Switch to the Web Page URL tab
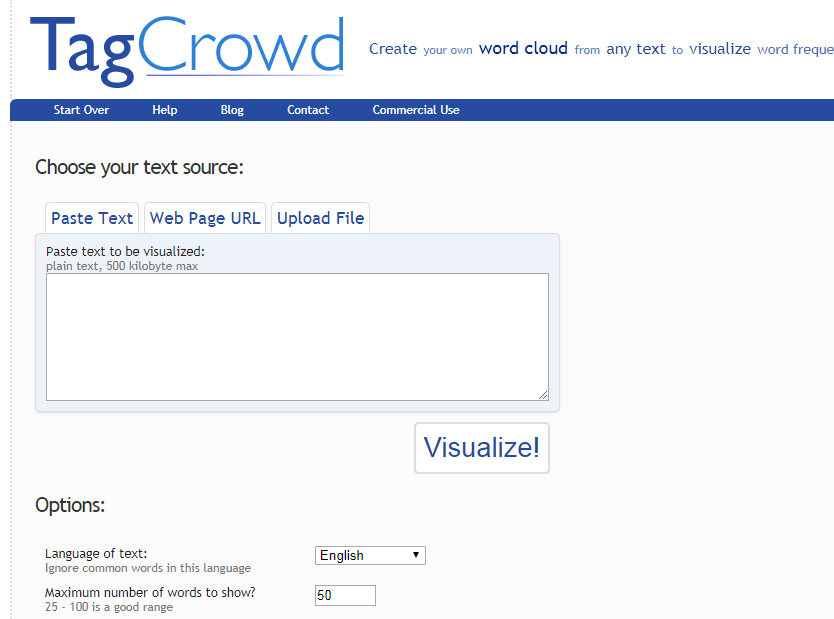834x619 pixels. 204,217
